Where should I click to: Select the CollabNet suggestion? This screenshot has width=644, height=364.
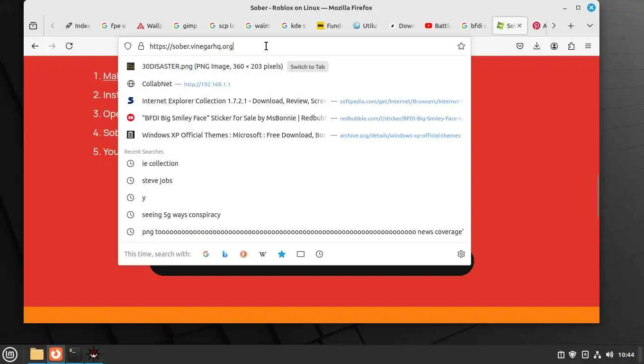click(x=295, y=84)
